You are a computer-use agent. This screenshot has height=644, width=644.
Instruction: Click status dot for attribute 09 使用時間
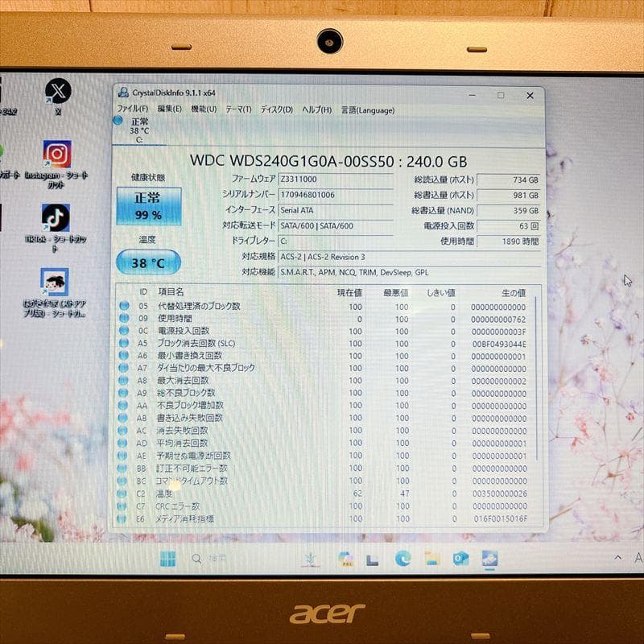pos(124,318)
